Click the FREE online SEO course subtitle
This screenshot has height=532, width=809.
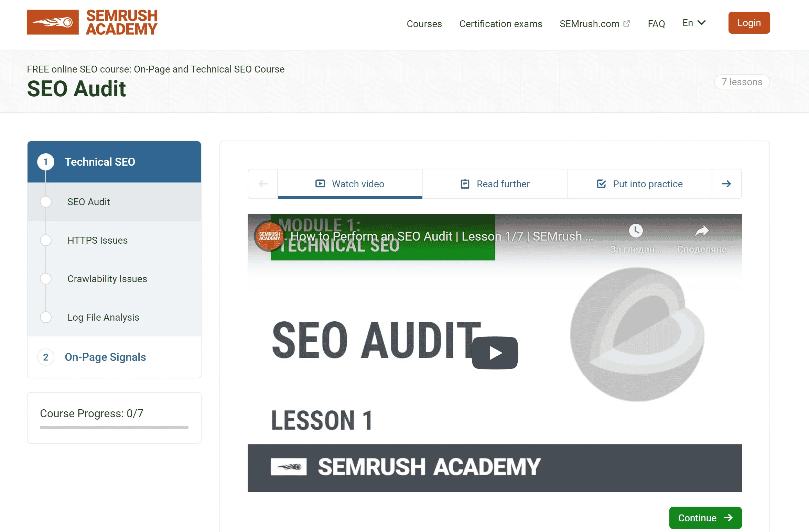pos(156,69)
